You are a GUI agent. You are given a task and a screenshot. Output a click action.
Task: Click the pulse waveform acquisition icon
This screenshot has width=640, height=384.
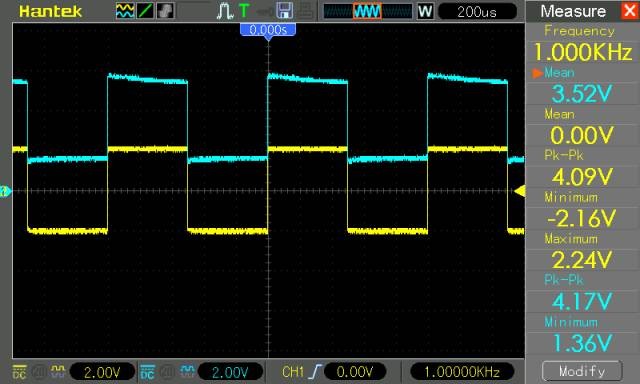225,11
